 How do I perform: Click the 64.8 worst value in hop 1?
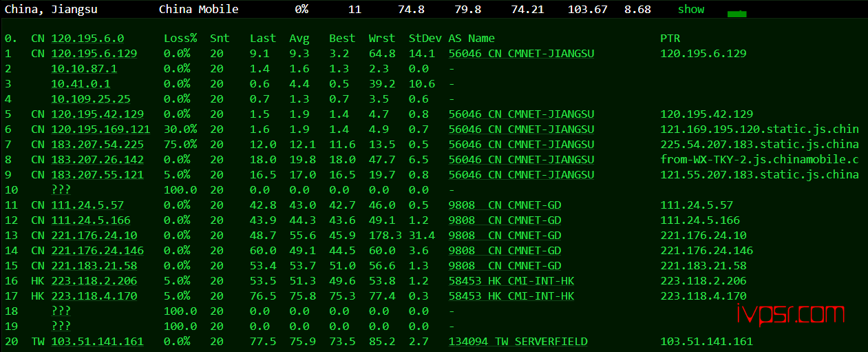tap(382, 54)
